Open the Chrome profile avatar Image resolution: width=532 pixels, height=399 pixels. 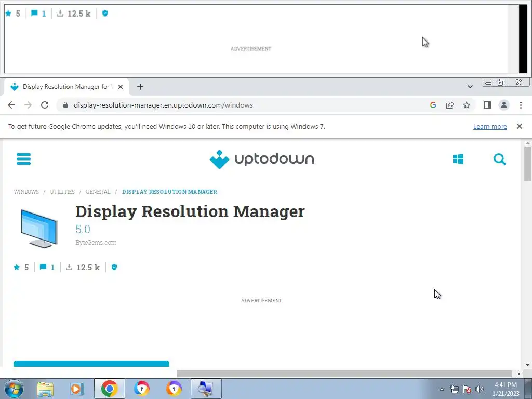coord(504,105)
